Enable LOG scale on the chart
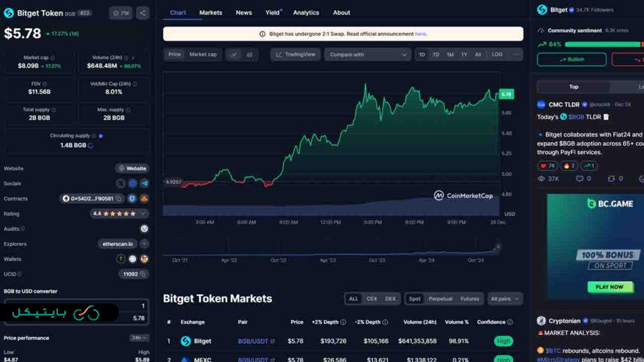644x362 pixels. (497, 55)
